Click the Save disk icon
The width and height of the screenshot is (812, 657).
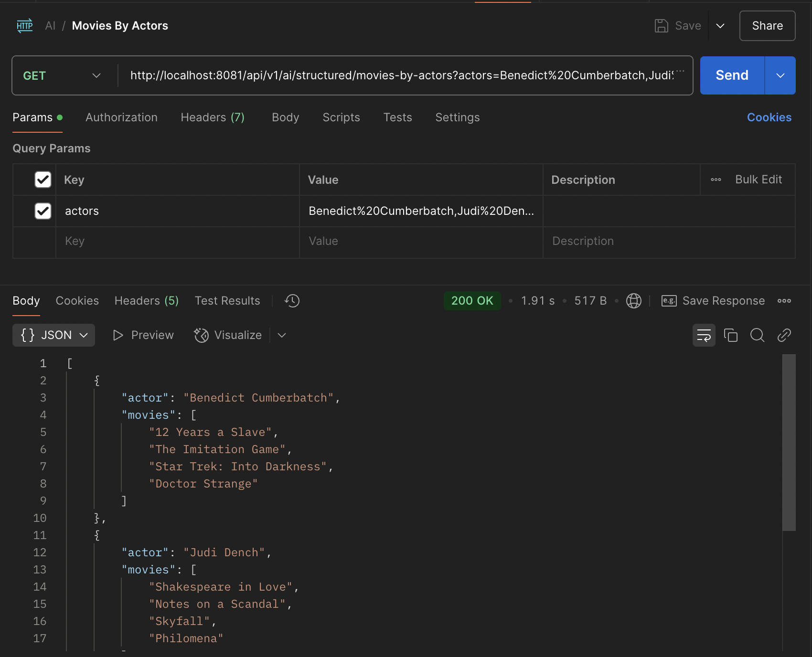coord(661,26)
